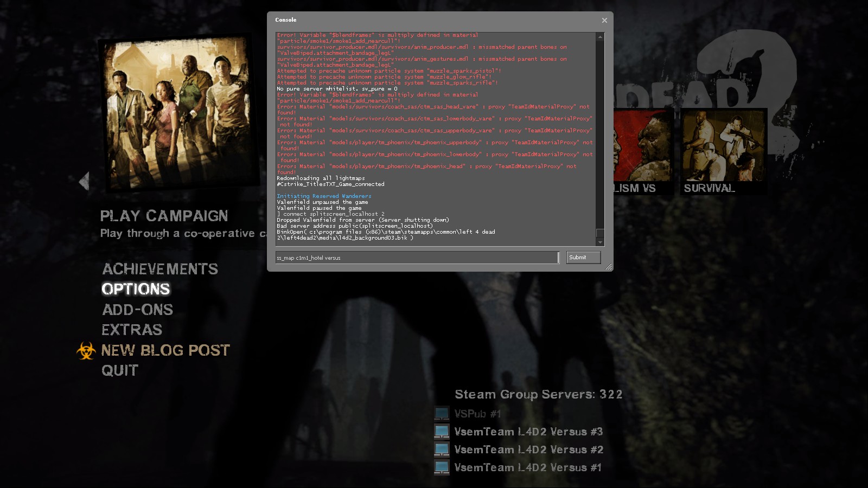868x488 pixels.
Task: Join server VsemTeam L4D2 Versus #3
Action: pyautogui.click(x=528, y=432)
